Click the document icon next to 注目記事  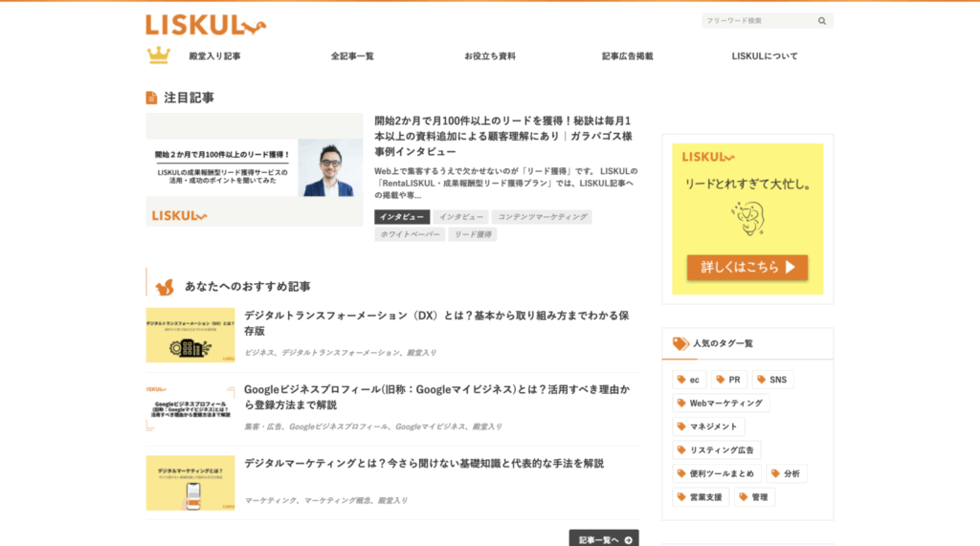tap(151, 98)
